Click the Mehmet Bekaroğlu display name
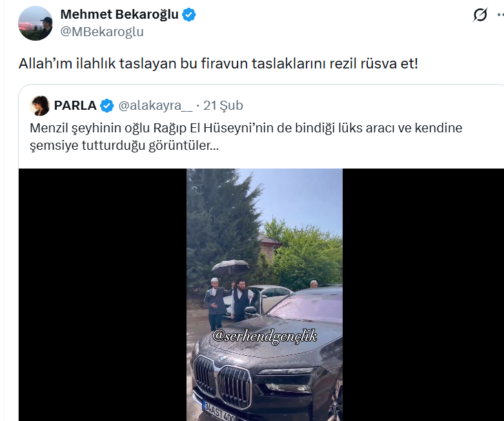This screenshot has height=421, width=504. click(x=119, y=14)
